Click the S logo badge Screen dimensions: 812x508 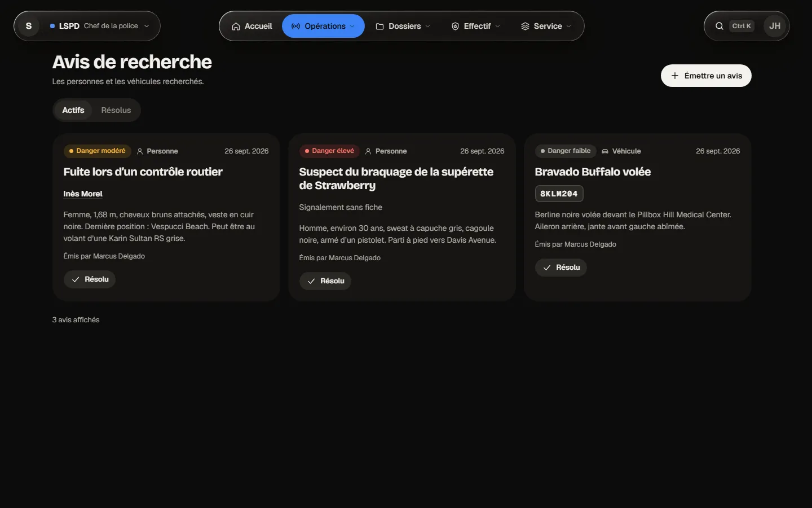click(29, 26)
